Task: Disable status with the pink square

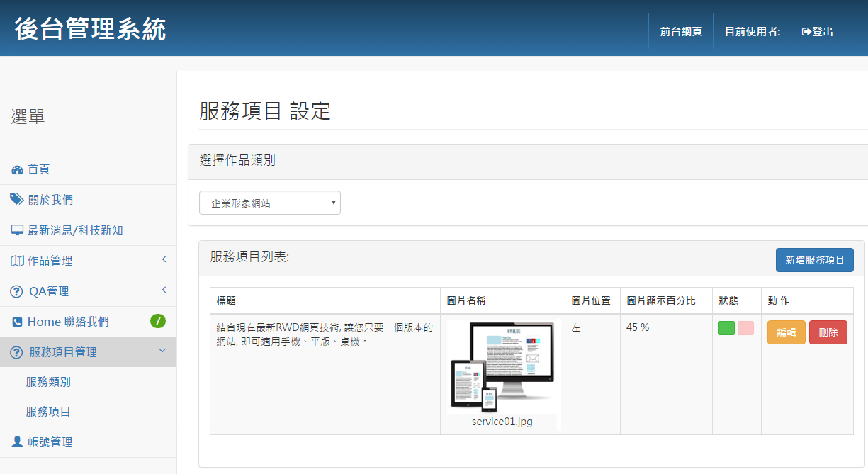Action: click(745, 328)
